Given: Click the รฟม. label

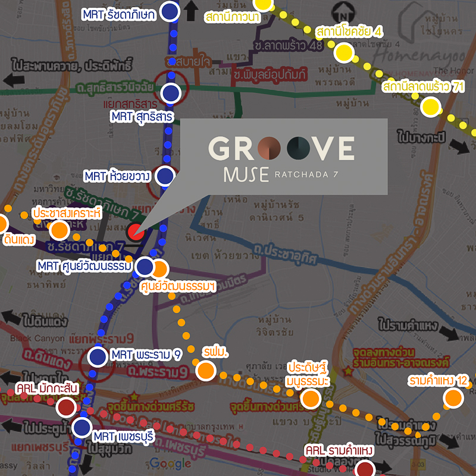Looking at the screenshot, I should [x=217, y=352].
